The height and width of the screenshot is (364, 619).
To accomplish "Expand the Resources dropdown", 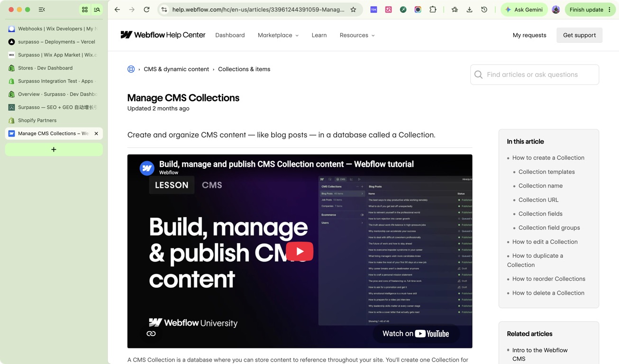I will click(357, 35).
